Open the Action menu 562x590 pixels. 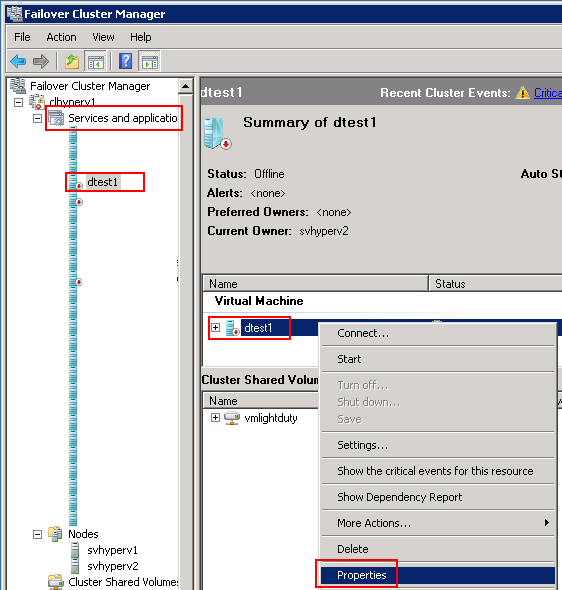61,37
